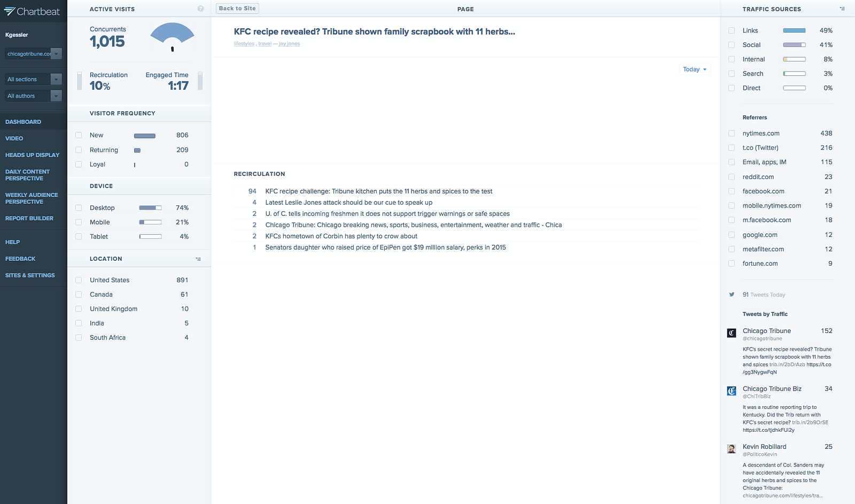Open the EpiPen Senators daughter article
Image resolution: width=855 pixels, height=504 pixels.
click(386, 247)
